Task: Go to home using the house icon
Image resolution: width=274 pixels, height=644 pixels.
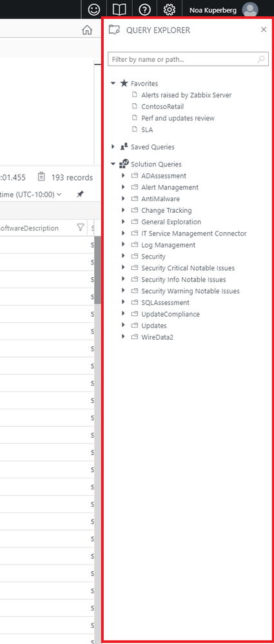Action: pos(87,30)
